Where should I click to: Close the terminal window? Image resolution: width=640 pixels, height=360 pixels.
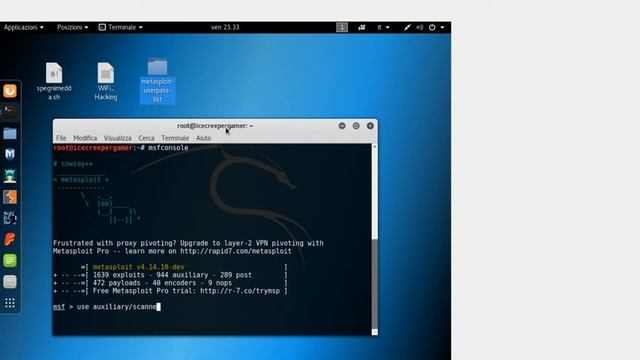click(370, 126)
